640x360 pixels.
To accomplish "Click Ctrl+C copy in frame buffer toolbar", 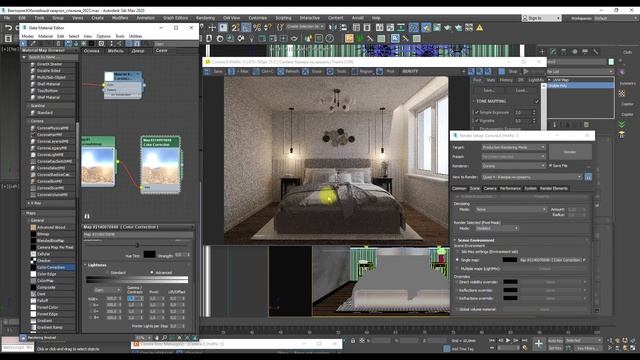I will [x=263, y=71].
